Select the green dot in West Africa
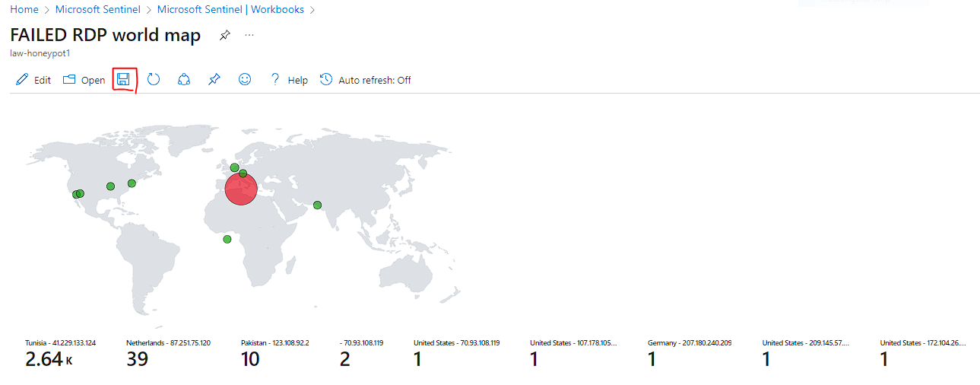 (x=227, y=240)
